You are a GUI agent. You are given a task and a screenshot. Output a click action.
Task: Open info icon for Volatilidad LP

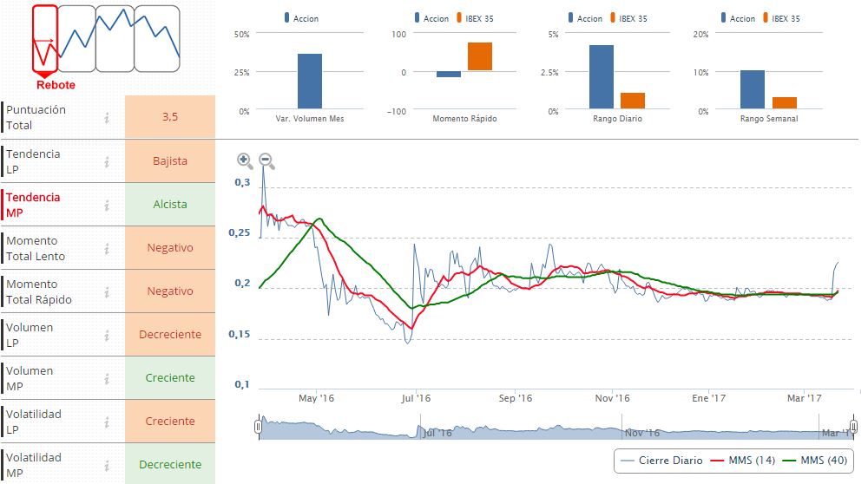click(x=106, y=422)
